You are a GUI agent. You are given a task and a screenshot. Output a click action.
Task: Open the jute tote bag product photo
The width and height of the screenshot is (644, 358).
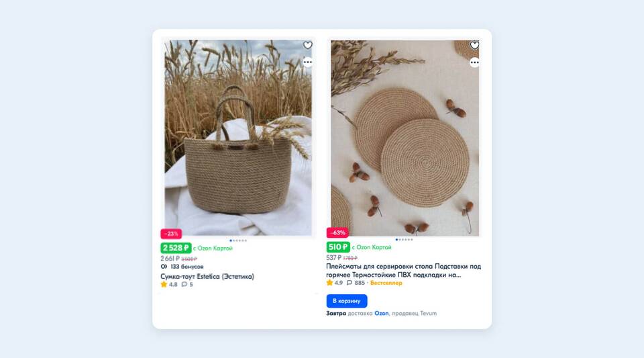pyautogui.click(x=238, y=138)
